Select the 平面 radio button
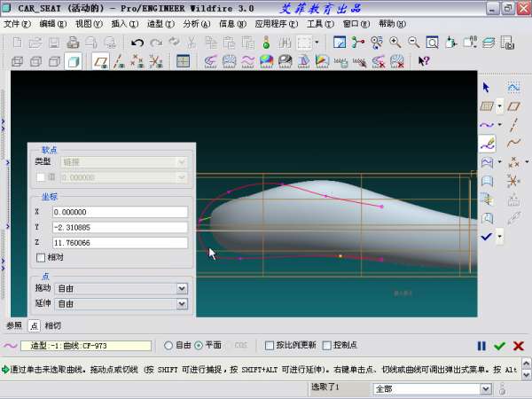The height and width of the screenshot is (399, 532). point(199,346)
